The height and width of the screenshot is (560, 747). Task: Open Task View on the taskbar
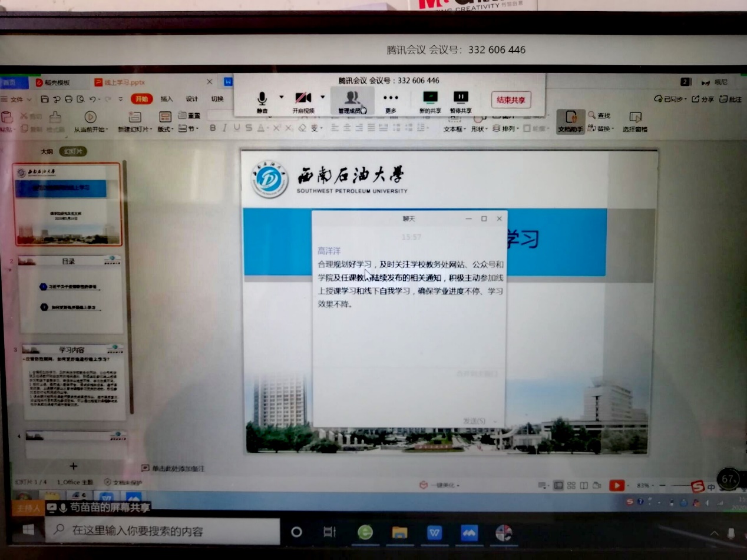(x=329, y=532)
